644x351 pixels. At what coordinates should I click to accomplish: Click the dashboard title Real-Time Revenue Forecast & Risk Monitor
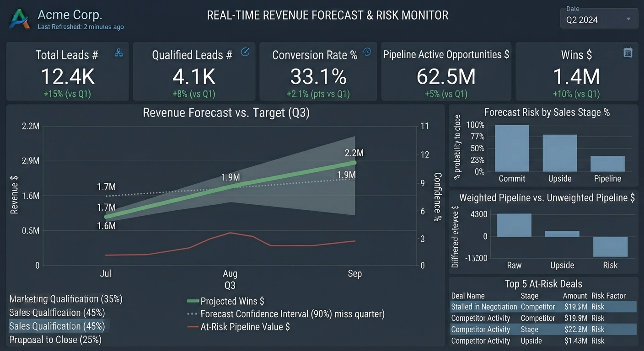pos(327,15)
